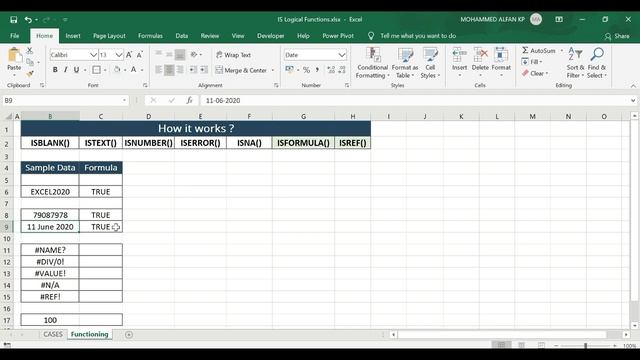Click the Share button
Image resolution: width=640 pixels, height=360 pixels.
(617, 36)
